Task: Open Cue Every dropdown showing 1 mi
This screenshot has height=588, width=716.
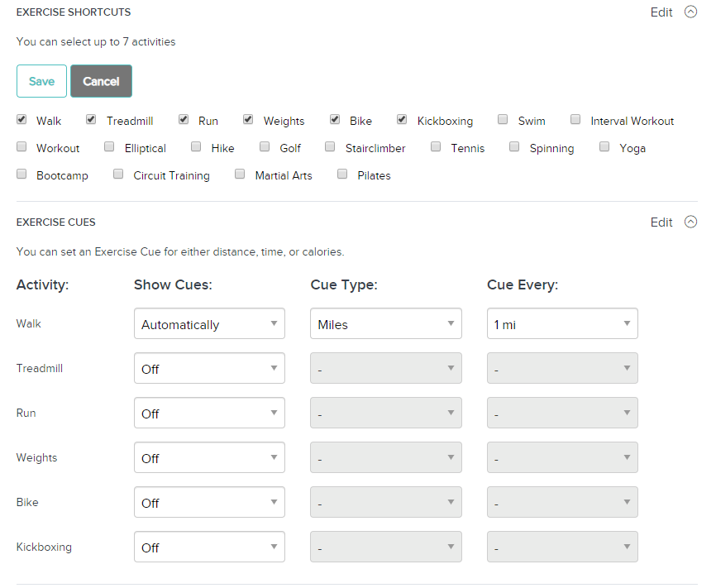Action: coord(562,324)
